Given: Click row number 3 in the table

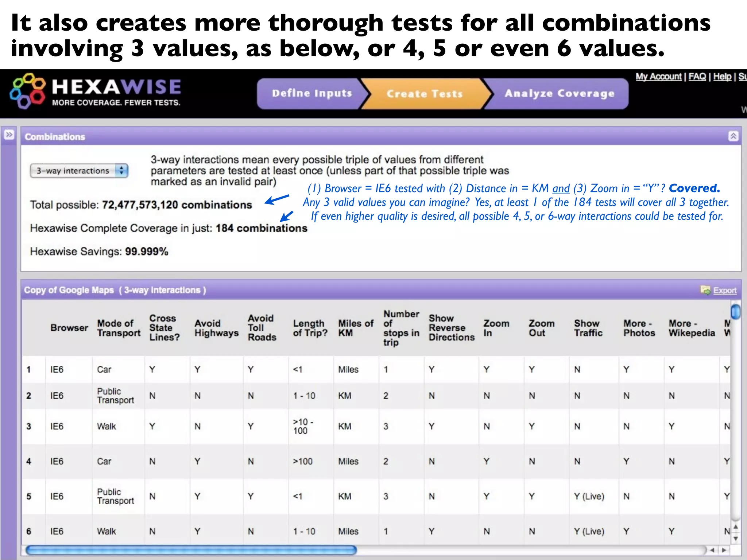Looking at the screenshot, I should click(x=29, y=426).
